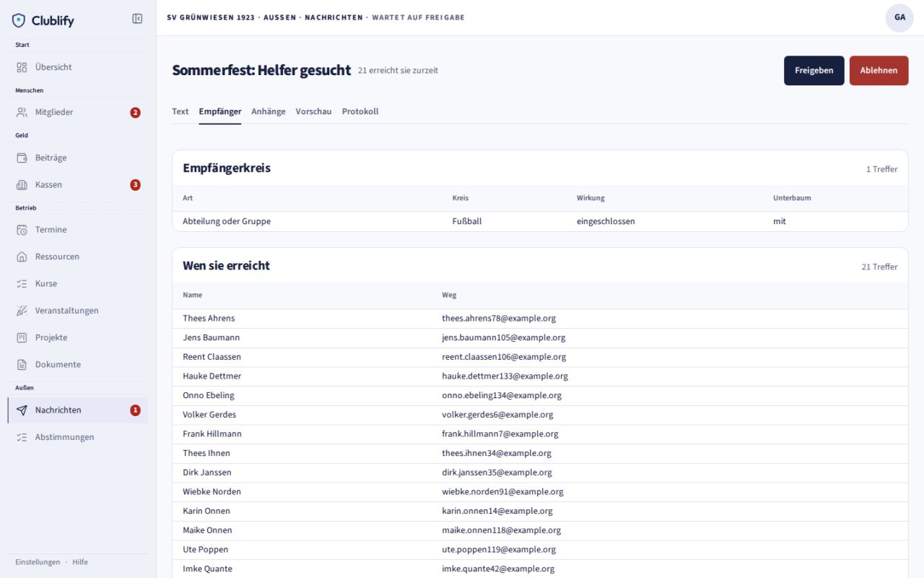The height and width of the screenshot is (578, 924).
Task: Go to Nachrichten in the breadcrumb
Action: [x=334, y=17]
